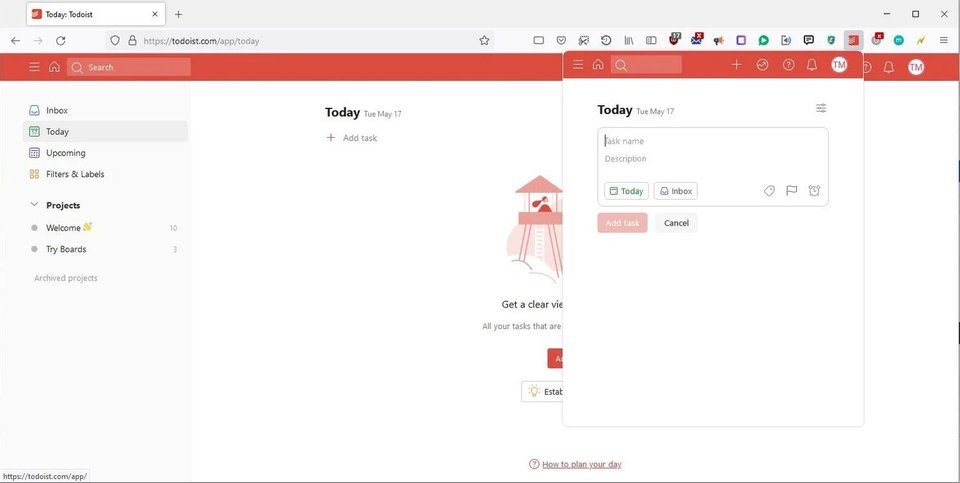Click the megaphone extension icon
Image resolution: width=960 pixels, height=483 pixels.
click(x=719, y=40)
